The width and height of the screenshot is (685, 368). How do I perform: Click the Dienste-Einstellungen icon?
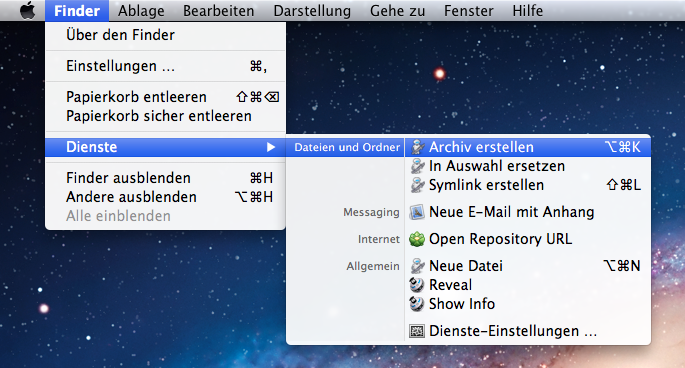(417, 331)
